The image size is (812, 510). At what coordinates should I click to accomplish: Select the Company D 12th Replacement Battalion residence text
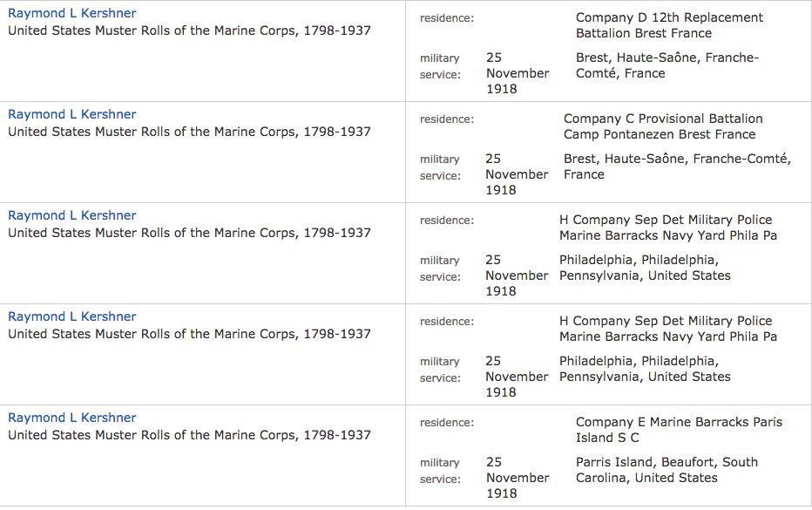click(669, 25)
